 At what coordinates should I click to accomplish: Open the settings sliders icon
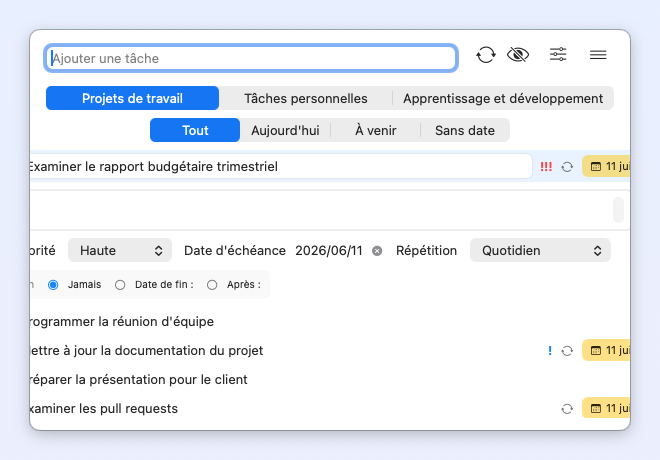558,54
